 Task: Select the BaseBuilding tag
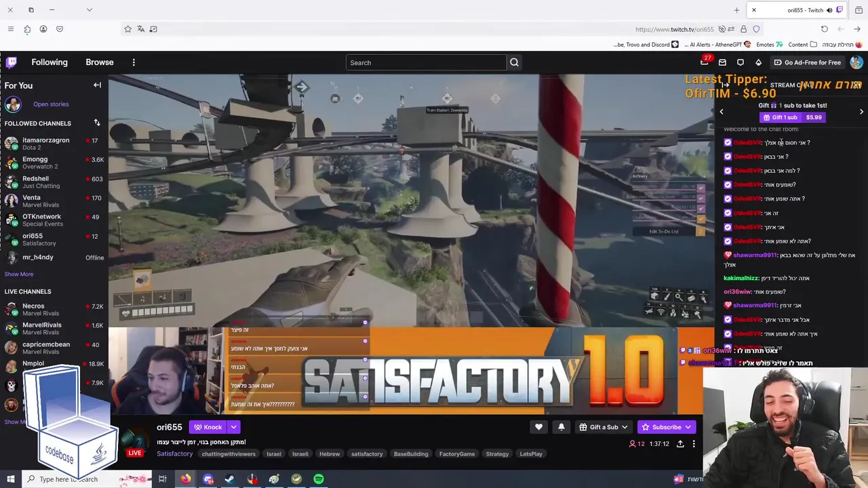[x=411, y=454]
